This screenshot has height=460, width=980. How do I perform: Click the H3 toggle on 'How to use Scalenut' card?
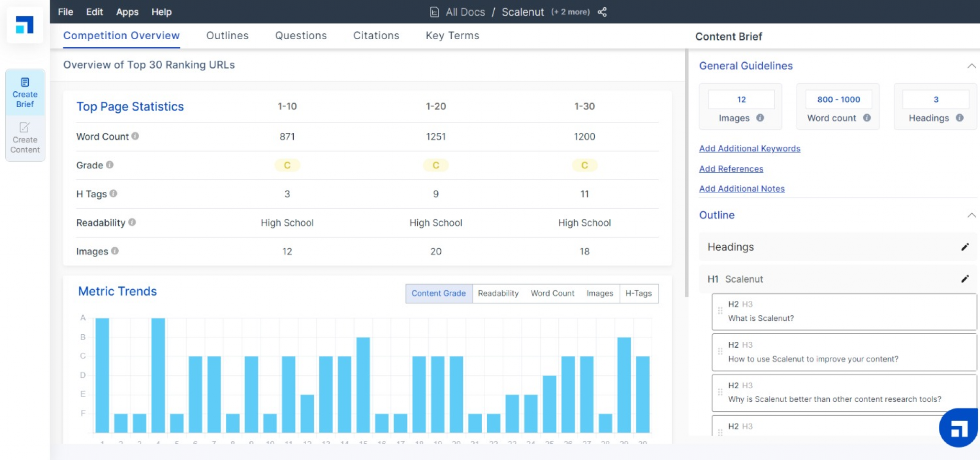(747, 345)
